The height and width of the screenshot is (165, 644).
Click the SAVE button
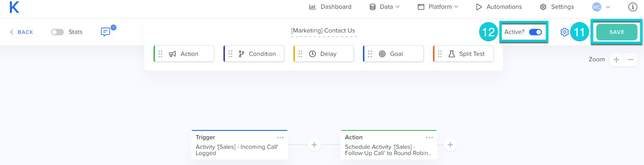click(616, 32)
